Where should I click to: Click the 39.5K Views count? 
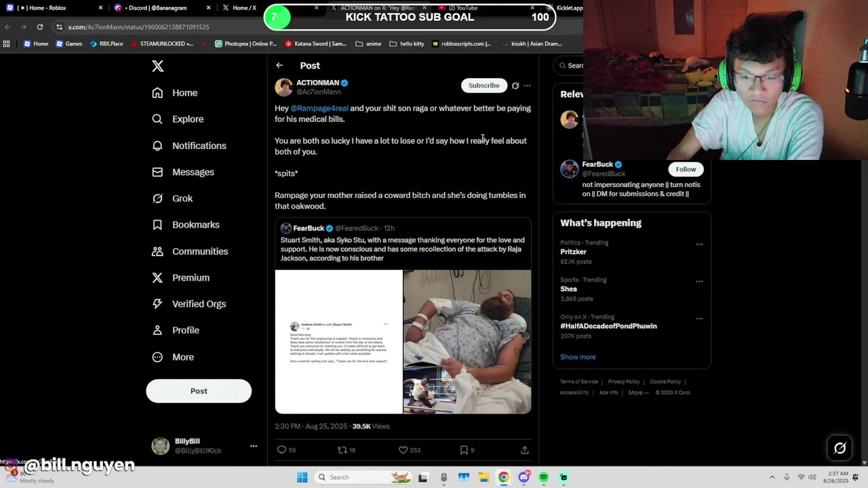tap(371, 426)
